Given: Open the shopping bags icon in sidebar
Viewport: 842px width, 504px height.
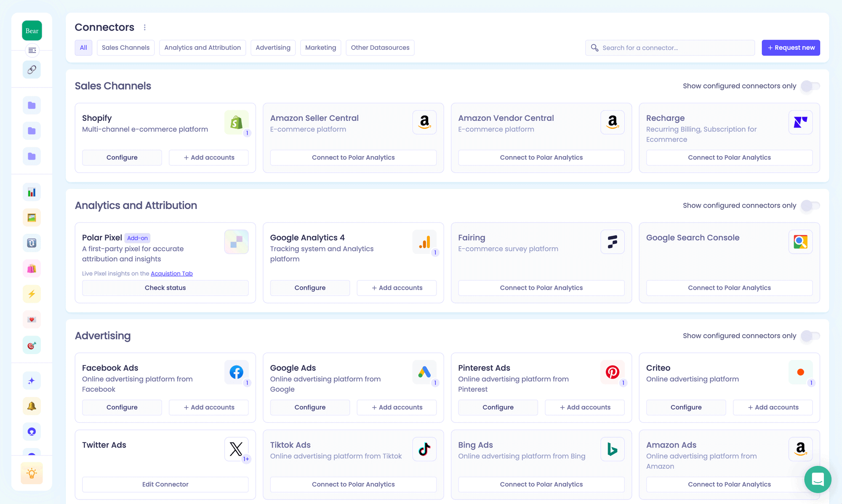Looking at the screenshot, I should point(32,268).
